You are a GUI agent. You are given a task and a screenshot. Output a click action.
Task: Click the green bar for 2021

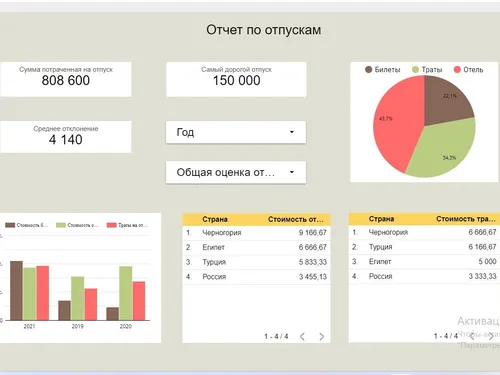tap(30, 294)
